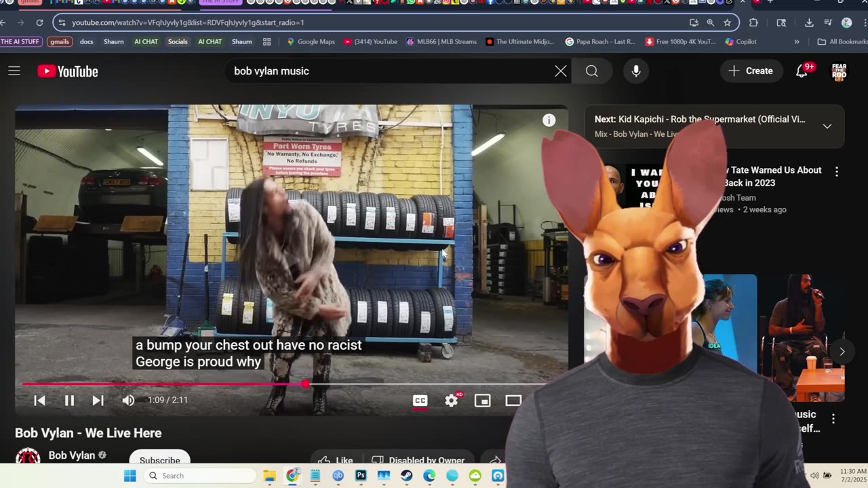868x488 pixels.
Task: Mute the video volume
Action: click(x=128, y=401)
